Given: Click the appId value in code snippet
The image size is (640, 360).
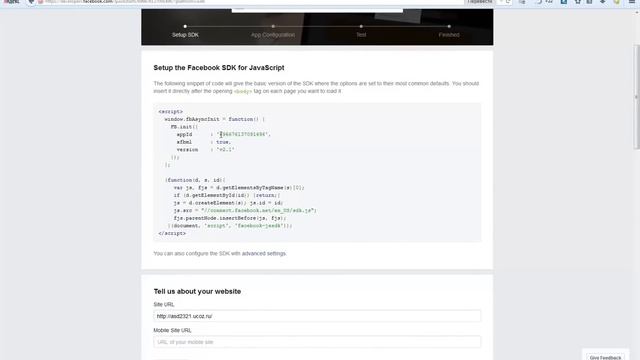Looking at the screenshot, I should click(x=243, y=134).
